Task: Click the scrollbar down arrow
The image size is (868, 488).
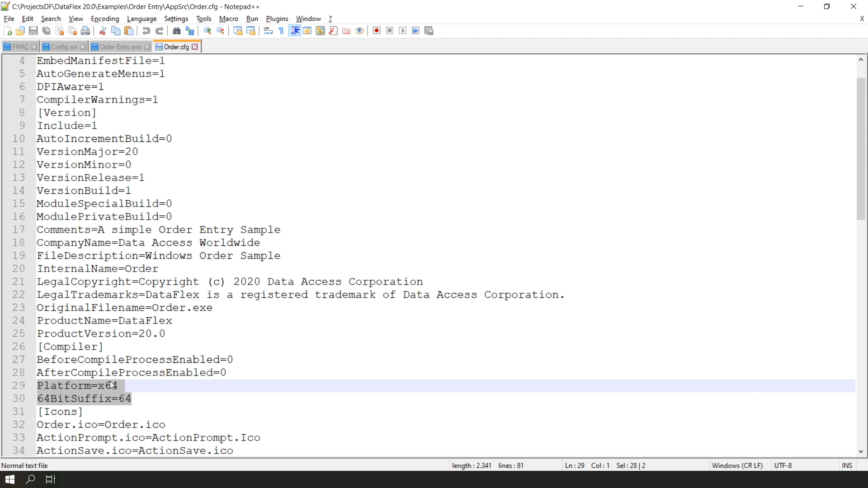Action: (861, 451)
